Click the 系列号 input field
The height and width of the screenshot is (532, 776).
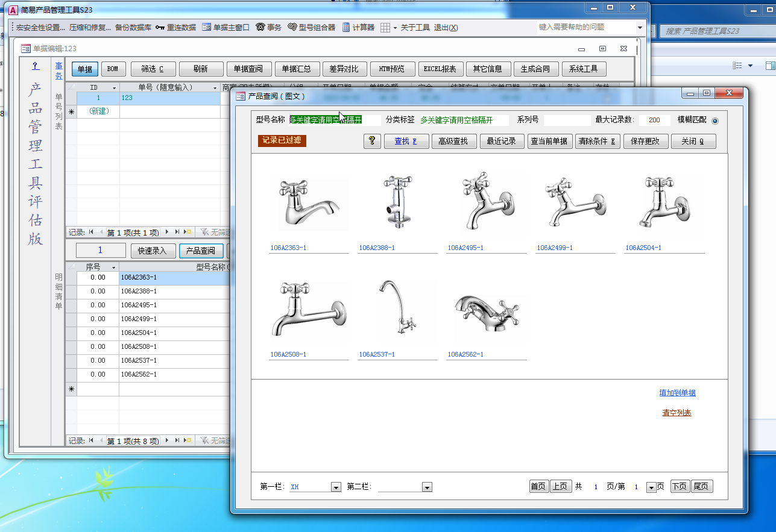tap(567, 120)
